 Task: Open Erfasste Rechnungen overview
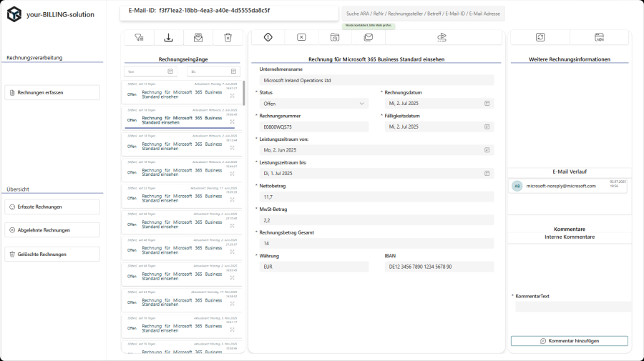[52, 207]
